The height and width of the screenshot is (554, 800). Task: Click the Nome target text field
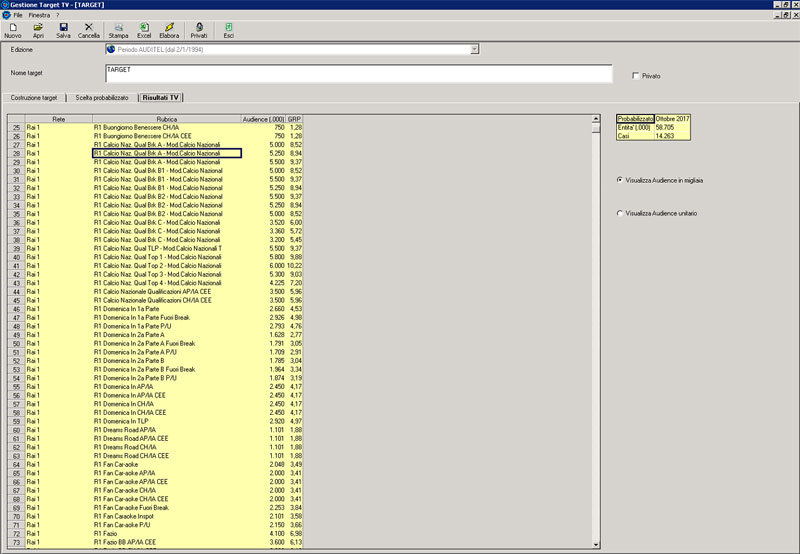(357, 74)
